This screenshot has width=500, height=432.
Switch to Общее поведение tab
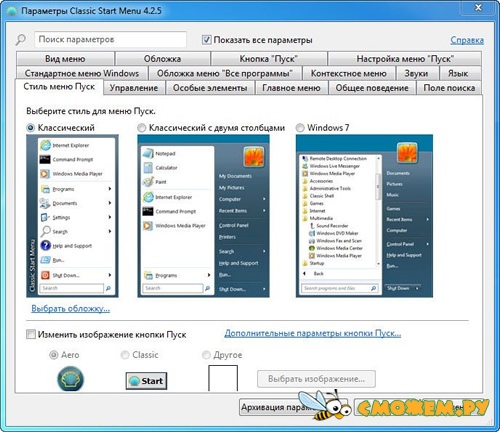(x=372, y=88)
